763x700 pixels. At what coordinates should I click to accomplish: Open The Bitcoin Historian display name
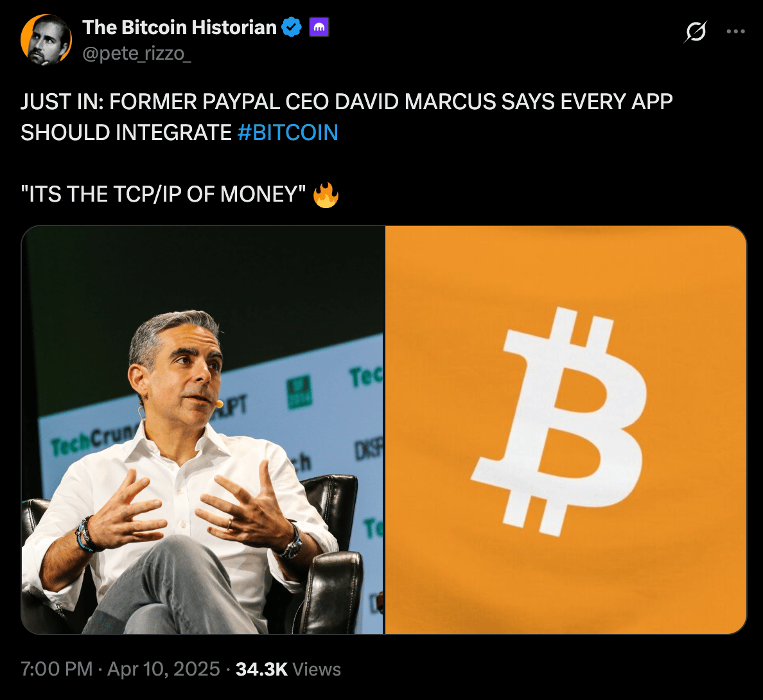(x=180, y=27)
